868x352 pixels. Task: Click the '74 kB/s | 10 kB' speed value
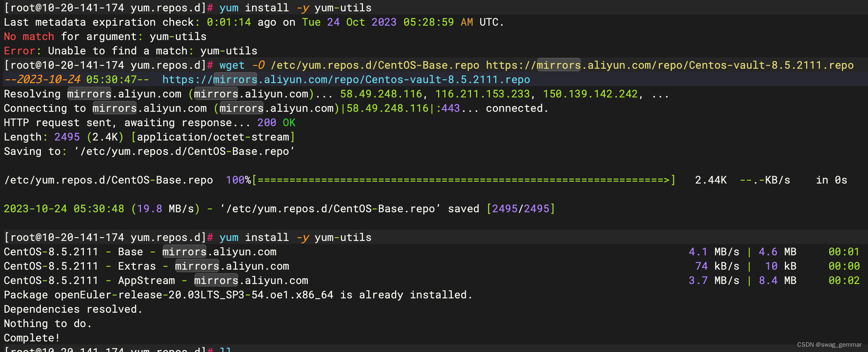[746, 266]
